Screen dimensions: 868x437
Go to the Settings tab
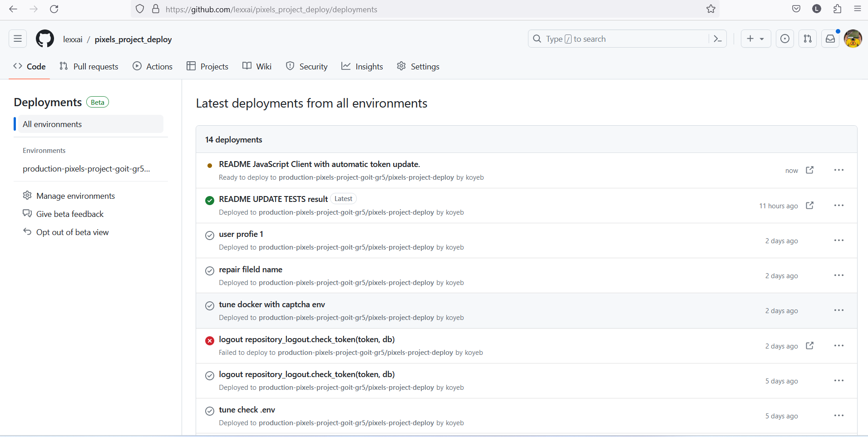pos(418,66)
